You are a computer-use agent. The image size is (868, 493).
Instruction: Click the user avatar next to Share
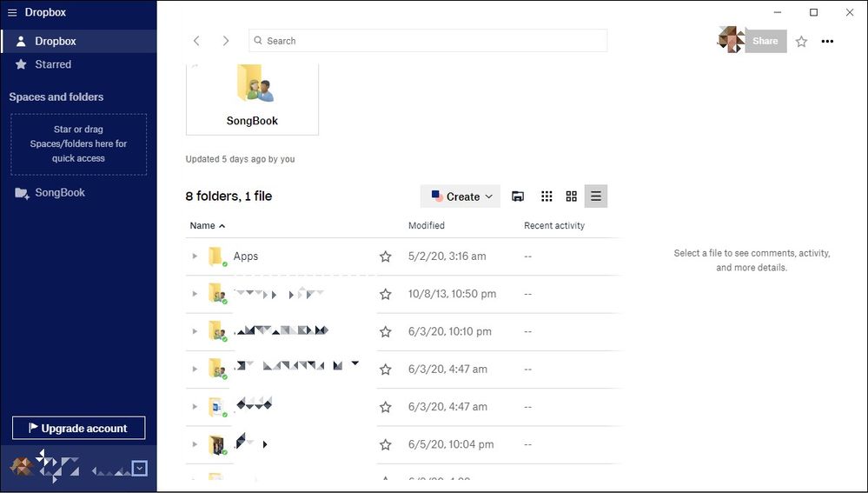(x=731, y=40)
